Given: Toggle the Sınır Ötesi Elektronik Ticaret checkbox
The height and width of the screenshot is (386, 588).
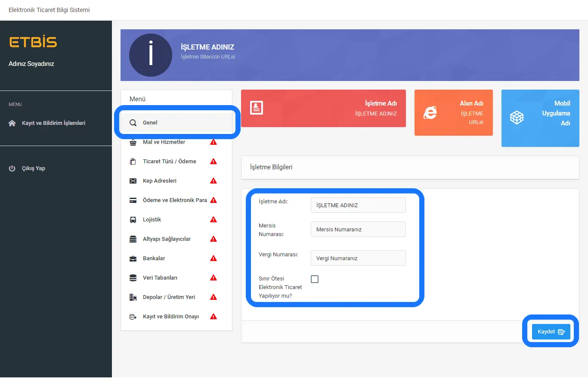Looking at the screenshot, I should 315,279.
